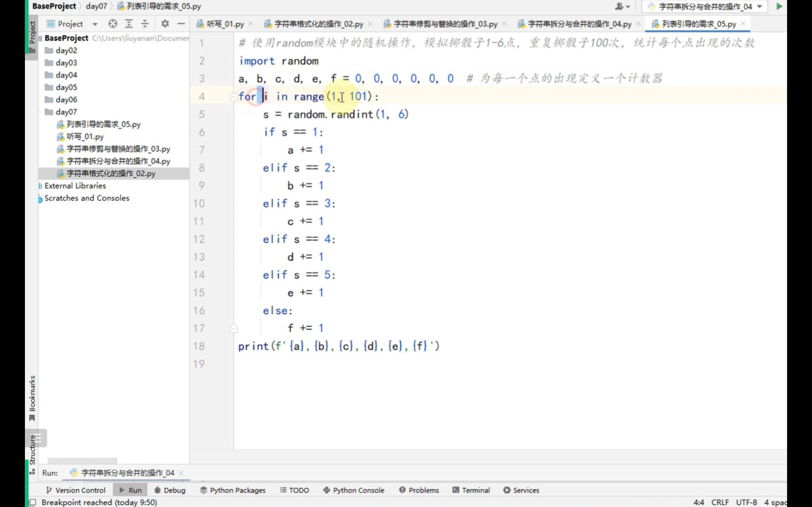The width and height of the screenshot is (812, 507).
Task: Select 列表引导的需求_05.py editor tab
Action: point(699,24)
